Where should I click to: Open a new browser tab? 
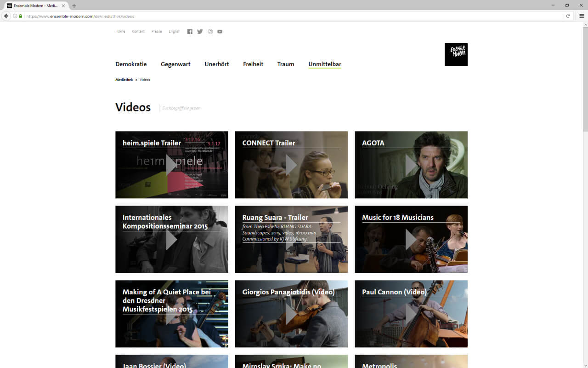click(x=74, y=6)
